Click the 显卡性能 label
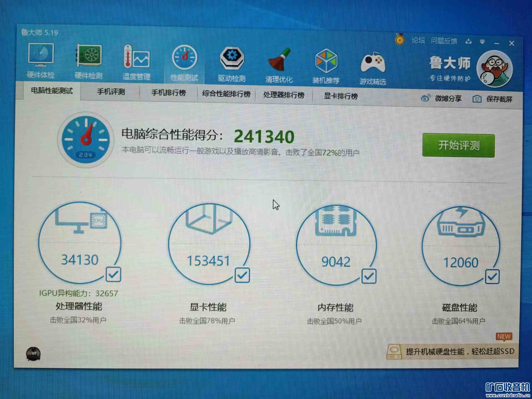532x399 pixels. point(208,307)
